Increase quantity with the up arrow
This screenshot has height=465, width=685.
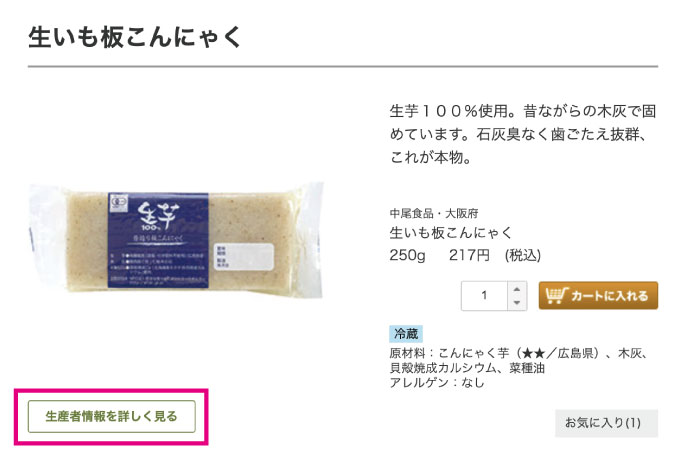click(517, 289)
